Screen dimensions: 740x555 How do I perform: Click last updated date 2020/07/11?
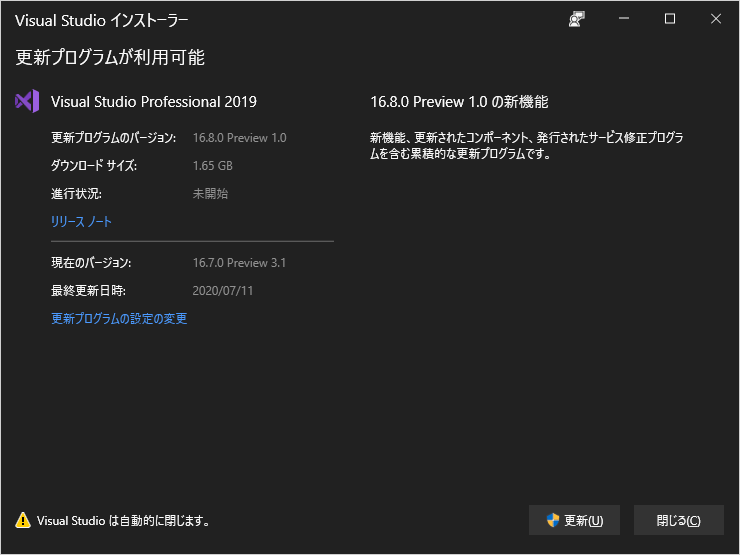(223, 291)
